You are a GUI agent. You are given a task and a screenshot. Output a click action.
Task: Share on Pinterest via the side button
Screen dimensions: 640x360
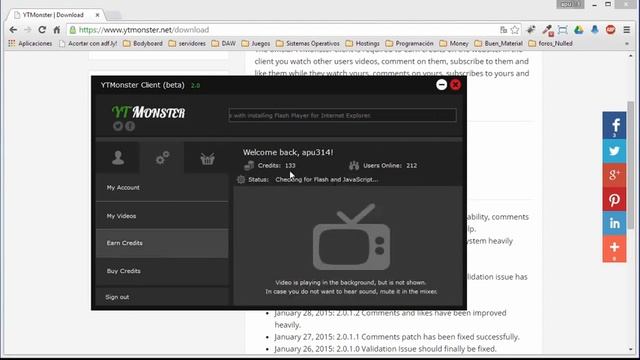coord(614,200)
